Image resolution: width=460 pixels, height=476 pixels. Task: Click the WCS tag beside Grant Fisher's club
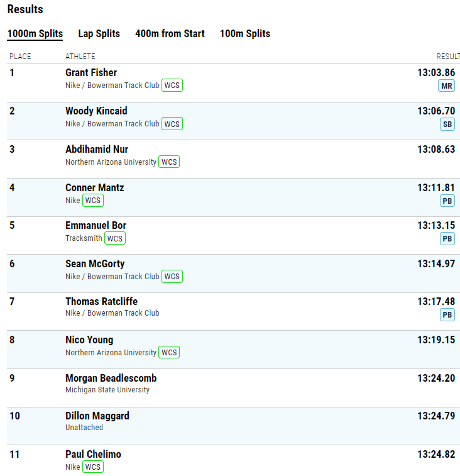pyautogui.click(x=172, y=86)
